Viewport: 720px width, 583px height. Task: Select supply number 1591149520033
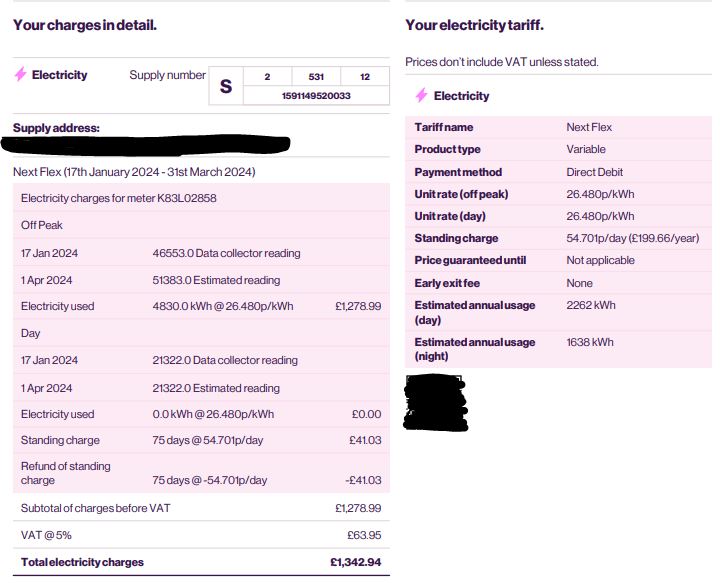coord(316,95)
